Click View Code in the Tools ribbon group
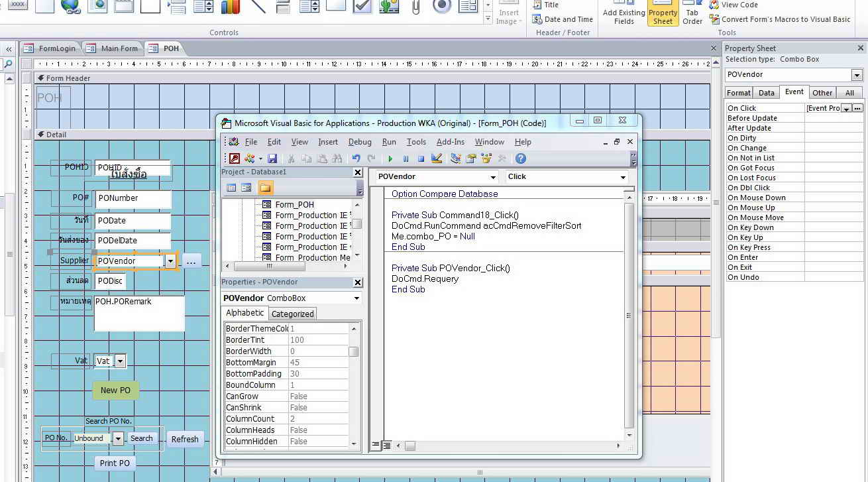The width and height of the screenshot is (868, 482). [x=733, y=5]
